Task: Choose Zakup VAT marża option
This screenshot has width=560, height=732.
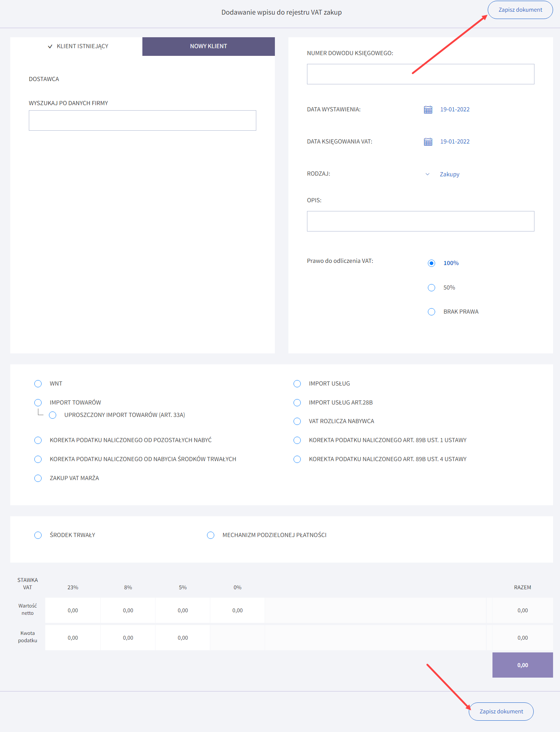Action: point(38,478)
